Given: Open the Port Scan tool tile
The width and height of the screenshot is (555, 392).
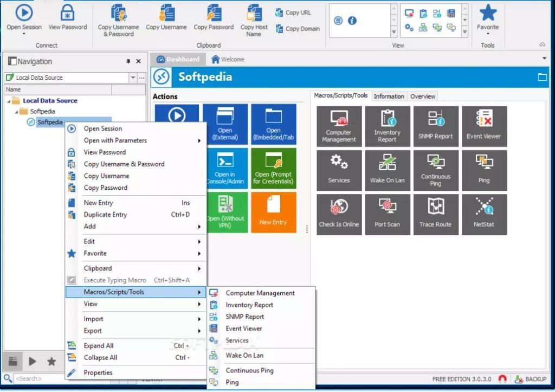Looking at the screenshot, I should (387, 214).
